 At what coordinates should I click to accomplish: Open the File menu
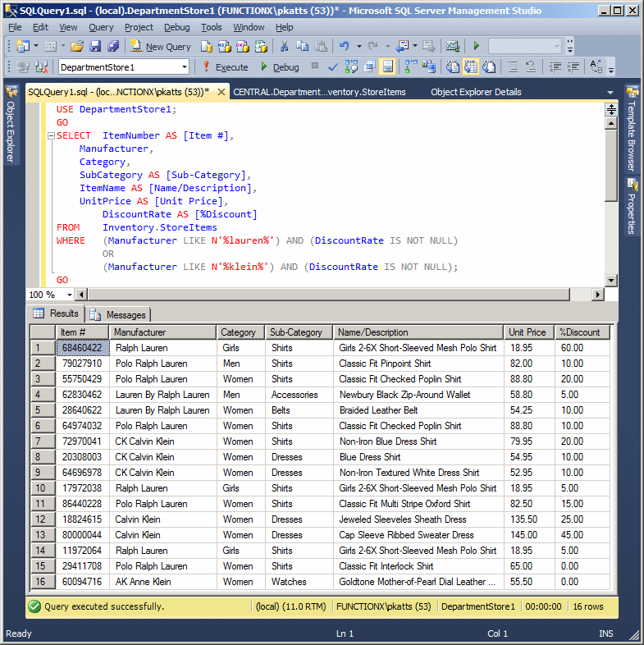(16, 27)
